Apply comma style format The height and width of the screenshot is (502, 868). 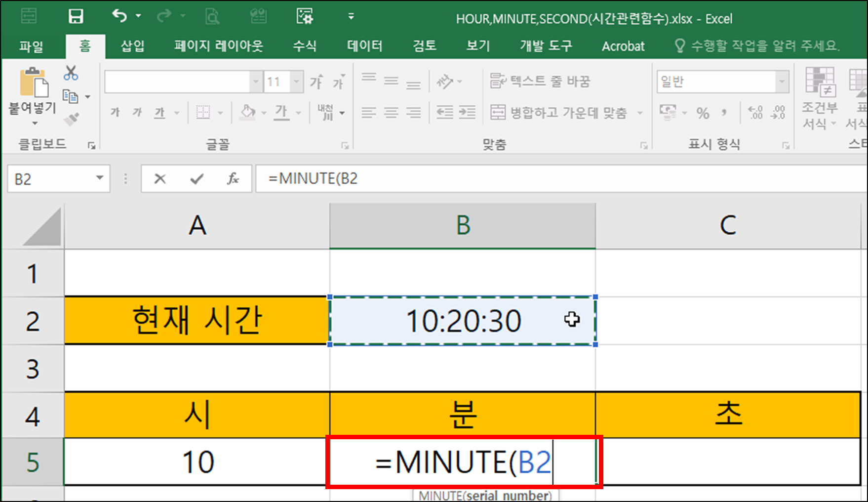click(724, 113)
